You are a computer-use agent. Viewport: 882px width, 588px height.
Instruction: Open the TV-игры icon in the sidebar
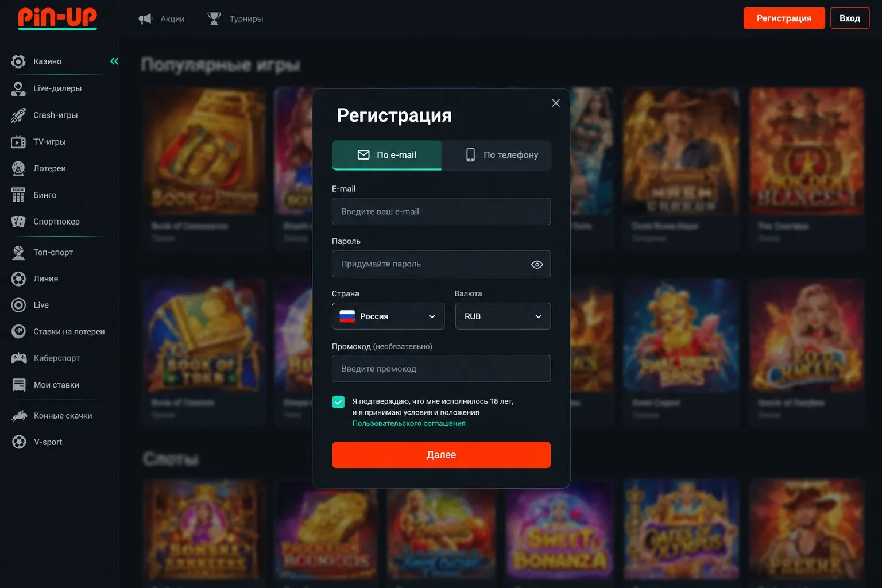click(18, 142)
